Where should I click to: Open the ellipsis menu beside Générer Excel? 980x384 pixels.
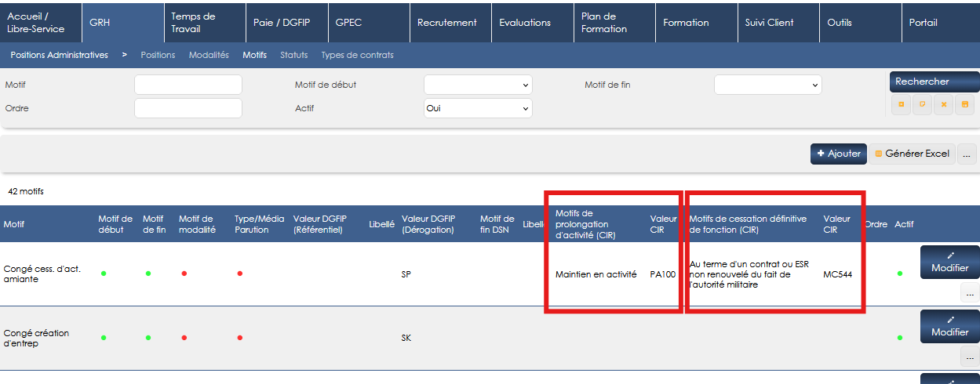click(x=967, y=154)
